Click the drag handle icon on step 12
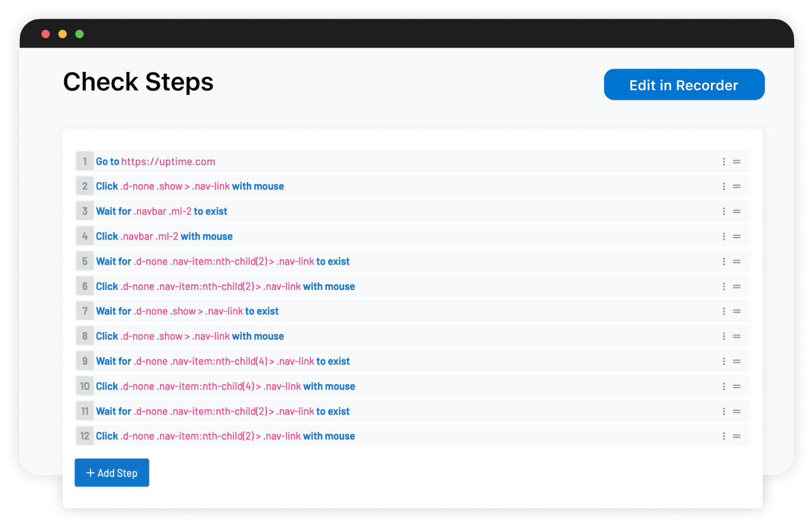The height and width of the screenshot is (526, 812). tap(736, 436)
